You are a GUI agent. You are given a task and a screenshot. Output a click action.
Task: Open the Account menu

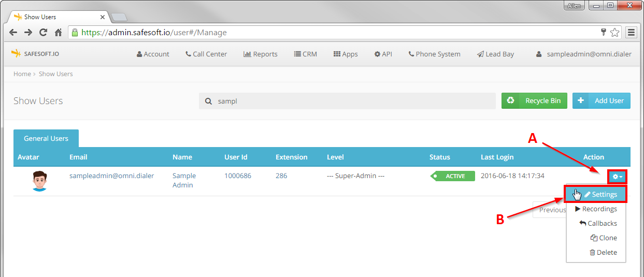(x=153, y=54)
